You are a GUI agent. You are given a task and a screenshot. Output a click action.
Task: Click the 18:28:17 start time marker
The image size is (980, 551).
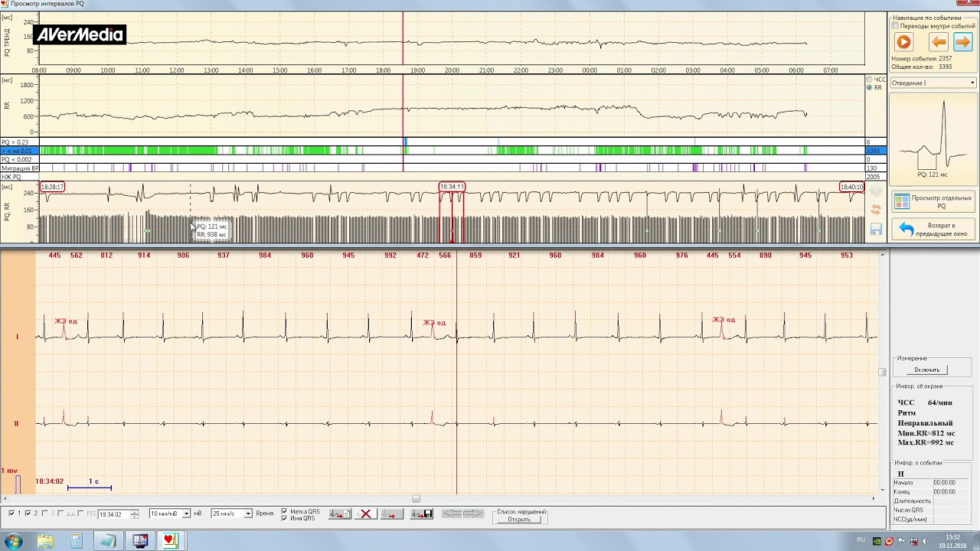pos(52,187)
